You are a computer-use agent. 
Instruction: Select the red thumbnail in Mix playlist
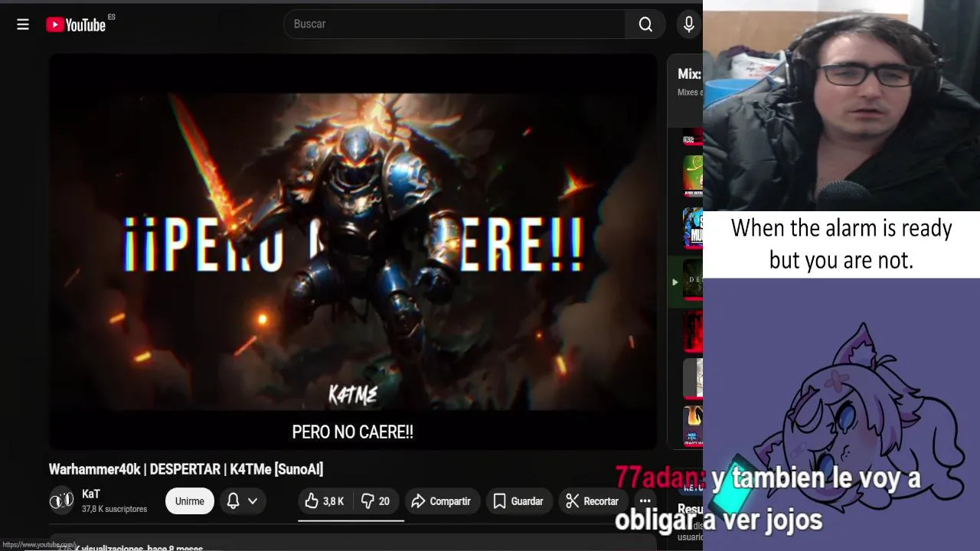click(x=693, y=331)
